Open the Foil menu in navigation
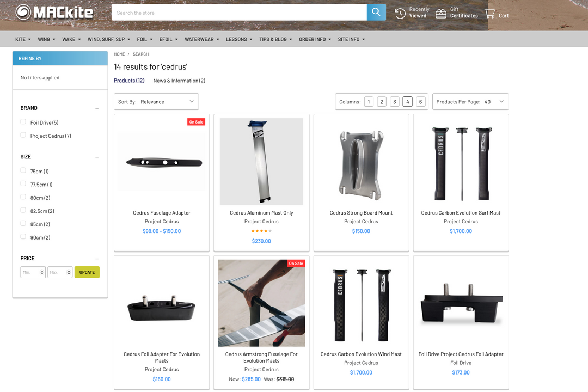The height and width of the screenshot is (392, 588). (144, 39)
